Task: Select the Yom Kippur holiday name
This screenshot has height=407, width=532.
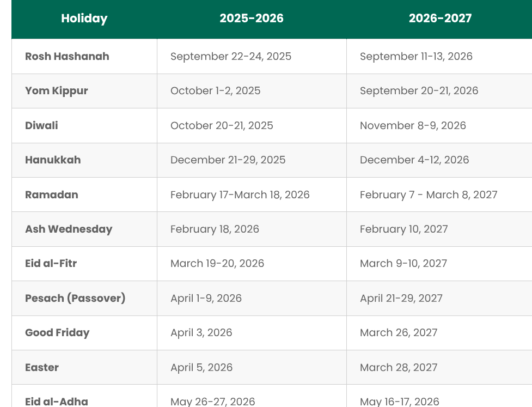Action: click(56, 91)
